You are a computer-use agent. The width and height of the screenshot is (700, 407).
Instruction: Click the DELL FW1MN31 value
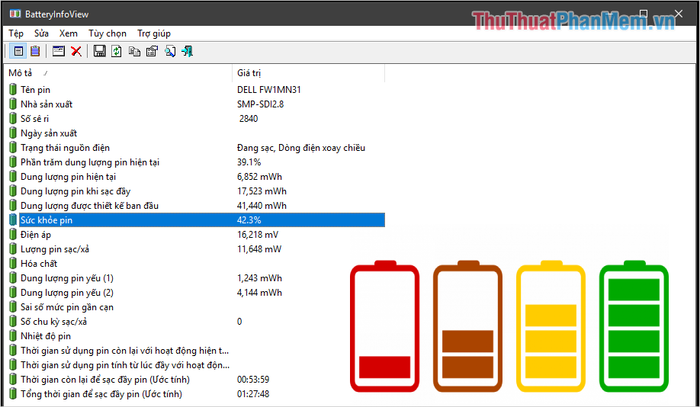click(269, 89)
